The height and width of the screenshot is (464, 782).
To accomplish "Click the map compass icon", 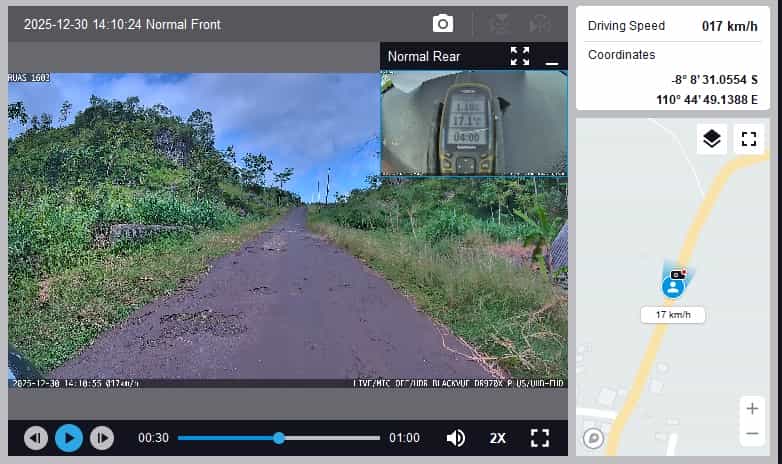I will pyautogui.click(x=593, y=438).
